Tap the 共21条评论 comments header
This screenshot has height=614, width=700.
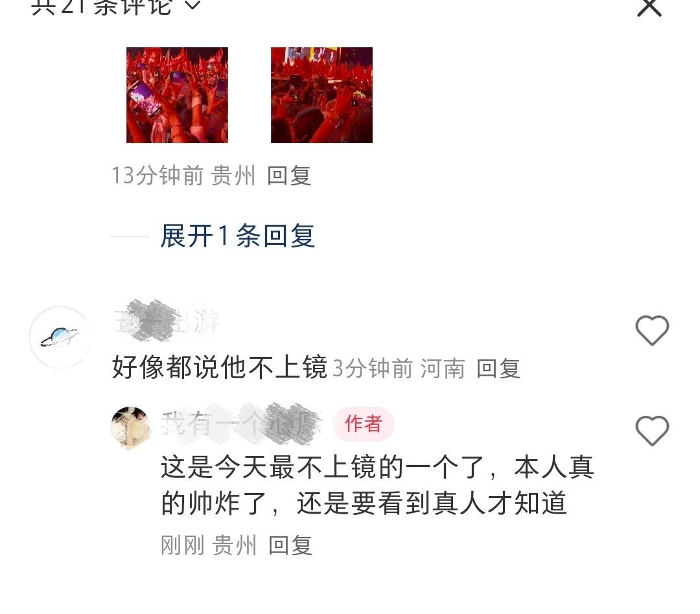[x=102, y=6]
